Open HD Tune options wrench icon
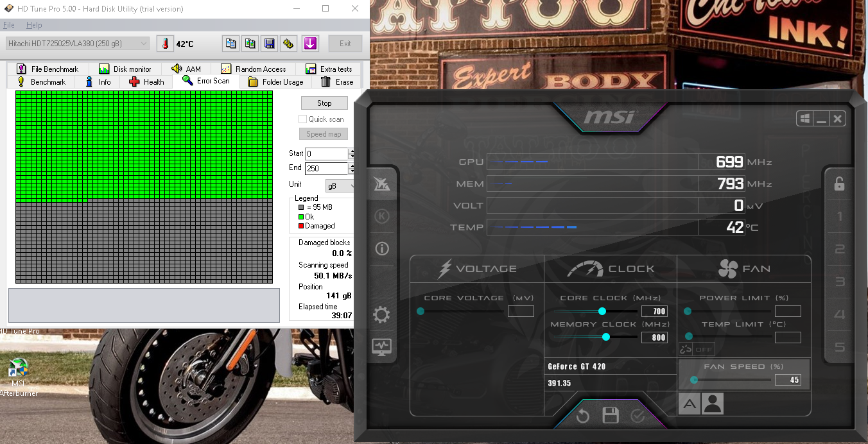 click(289, 44)
